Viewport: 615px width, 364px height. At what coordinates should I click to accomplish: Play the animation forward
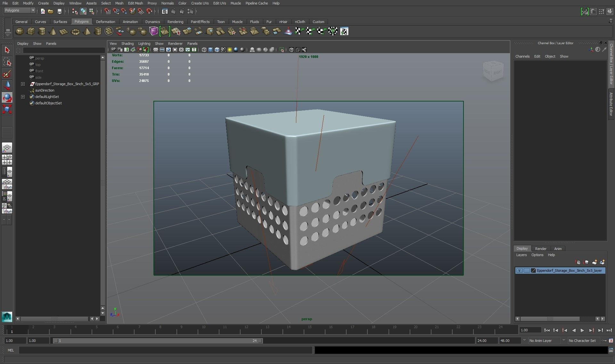(x=582, y=330)
